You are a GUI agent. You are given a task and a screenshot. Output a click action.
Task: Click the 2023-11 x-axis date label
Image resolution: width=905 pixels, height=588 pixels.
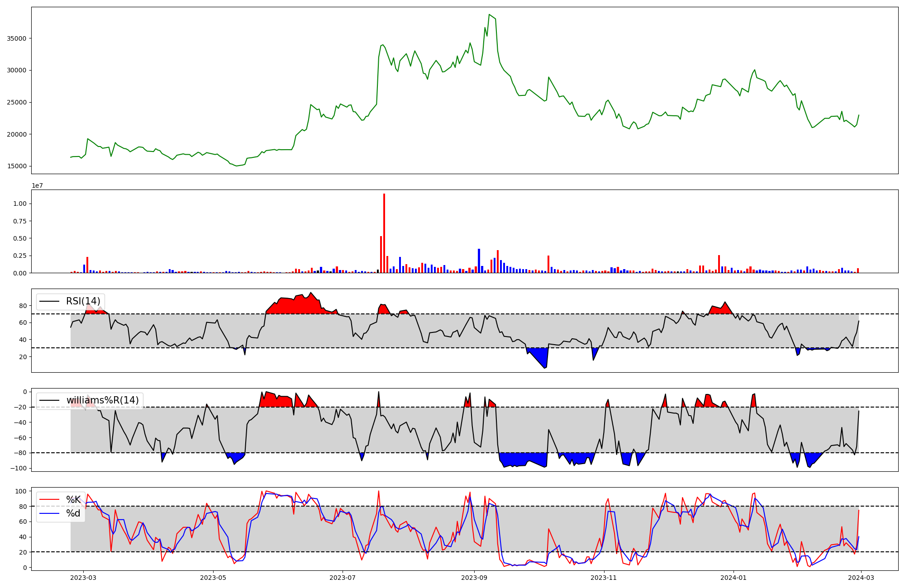coord(604,578)
